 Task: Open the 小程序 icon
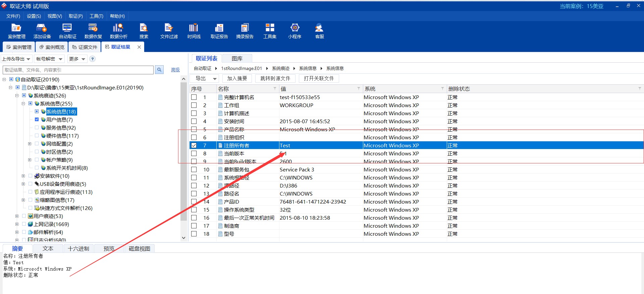click(294, 31)
